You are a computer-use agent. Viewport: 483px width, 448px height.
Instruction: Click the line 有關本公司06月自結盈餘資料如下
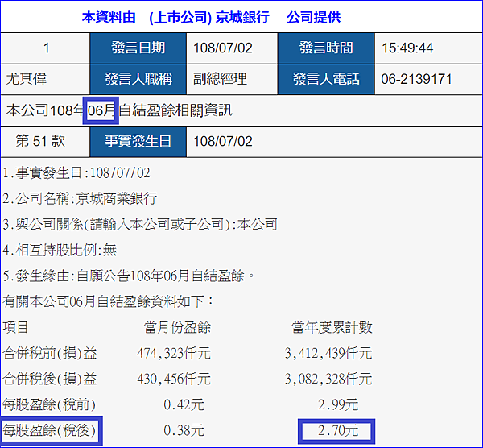108,301
